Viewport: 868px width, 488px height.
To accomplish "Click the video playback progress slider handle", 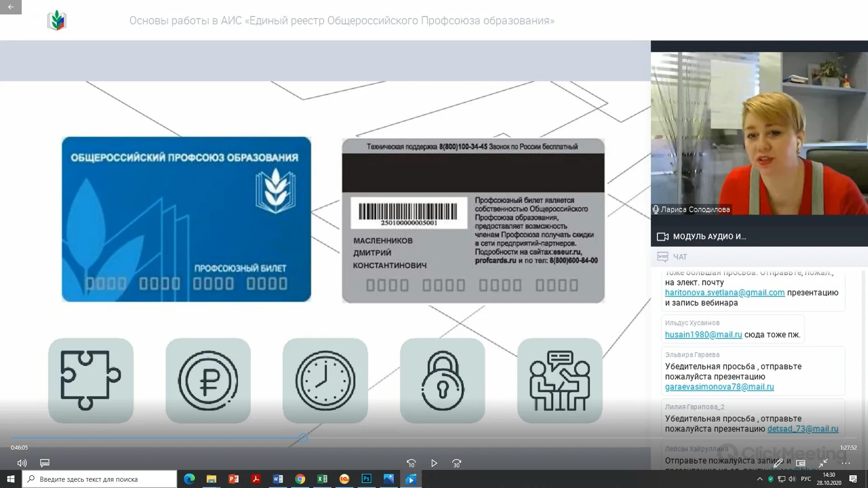I will pyautogui.click(x=303, y=437).
